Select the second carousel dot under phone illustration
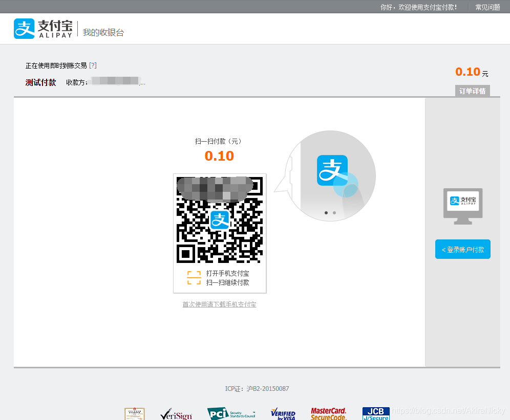 pyautogui.click(x=334, y=213)
